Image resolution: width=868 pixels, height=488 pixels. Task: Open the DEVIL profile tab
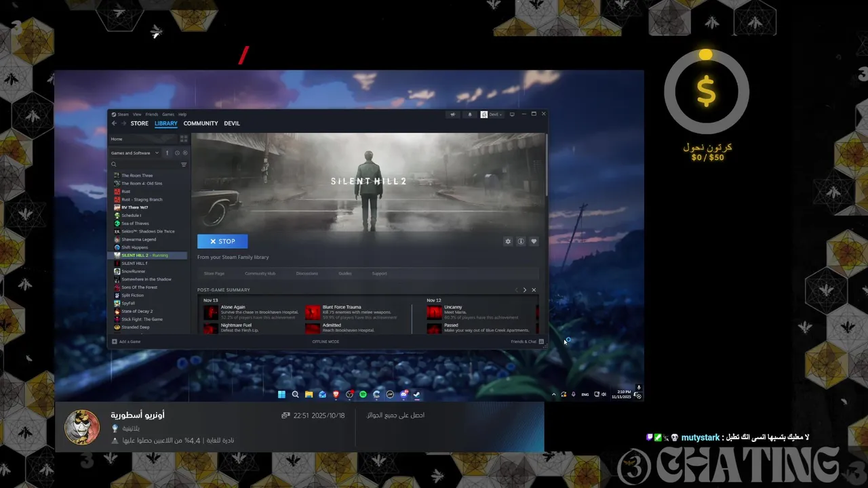point(232,123)
